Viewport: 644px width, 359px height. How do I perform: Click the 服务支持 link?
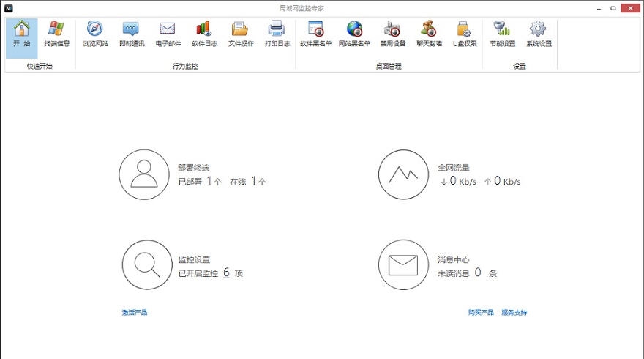point(514,313)
